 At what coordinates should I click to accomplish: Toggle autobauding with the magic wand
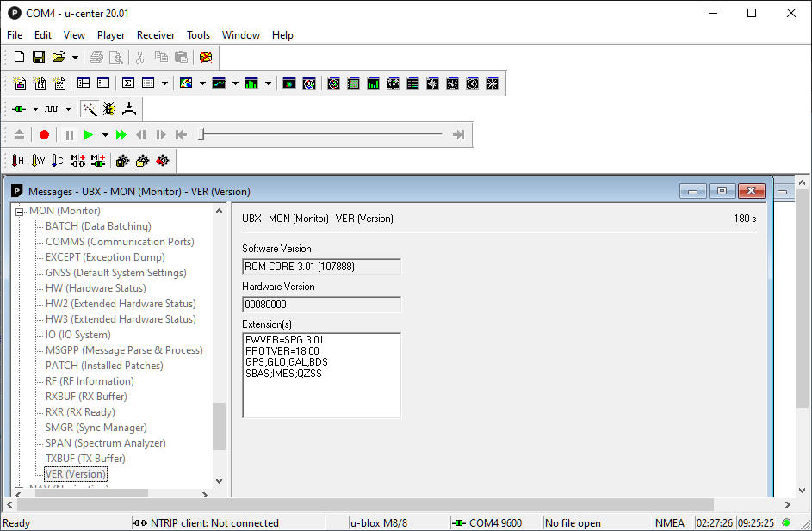(x=90, y=108)
